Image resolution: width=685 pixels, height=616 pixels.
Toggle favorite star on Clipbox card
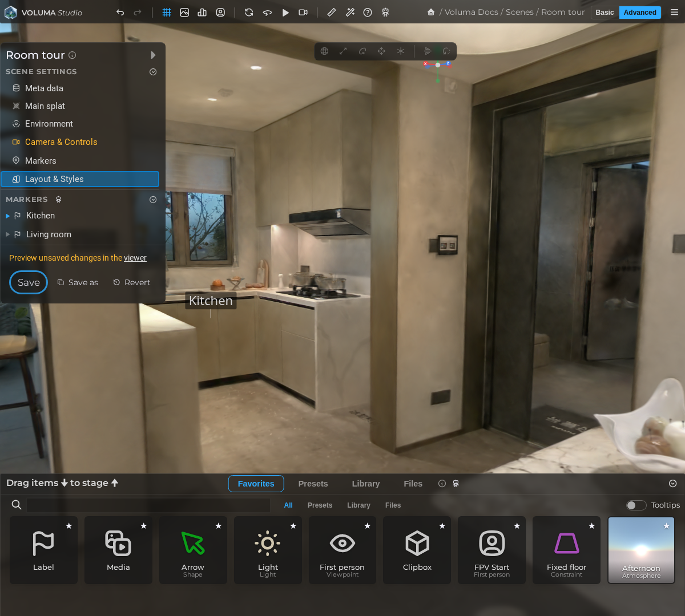442,526
